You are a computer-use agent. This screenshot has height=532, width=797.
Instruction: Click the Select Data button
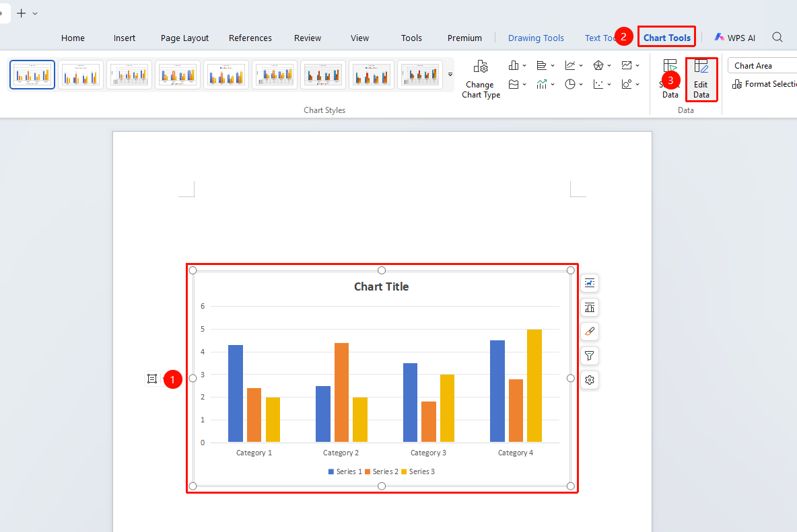pyautogui.click(x=670, y=79)
